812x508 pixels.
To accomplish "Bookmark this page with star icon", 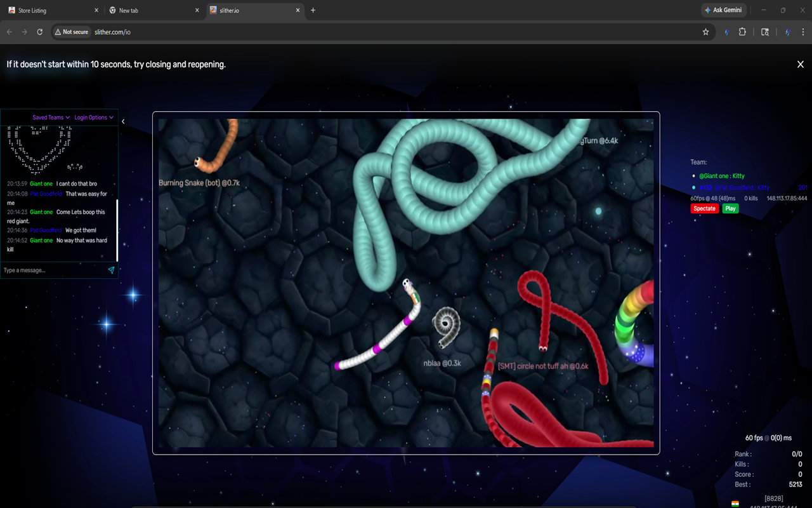I will tap(705, 32).
